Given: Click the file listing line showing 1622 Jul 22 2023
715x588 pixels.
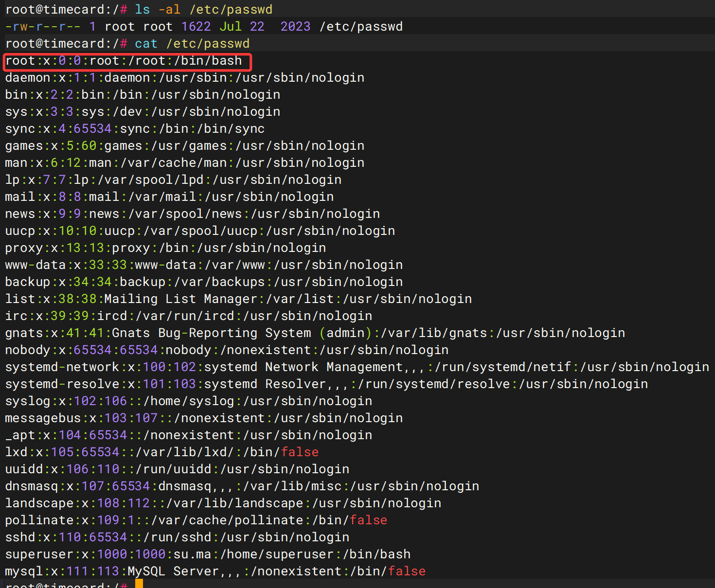Looking at the screenshot, I should click(204, 26).
